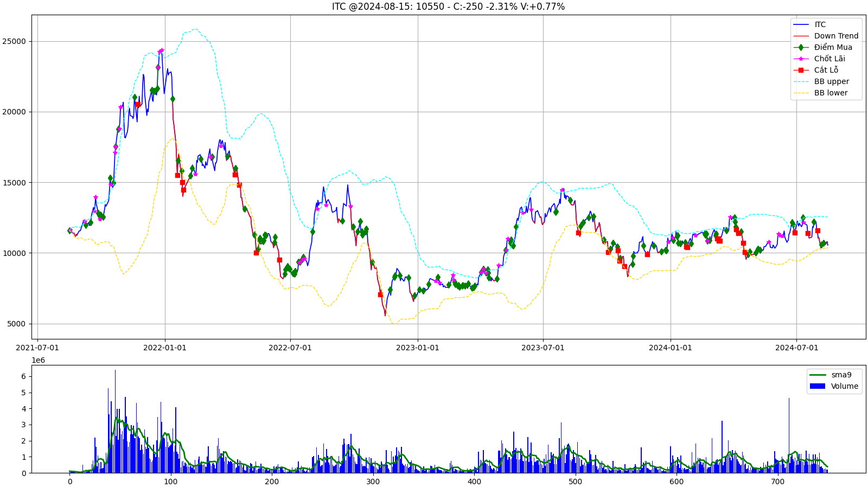Click the 5 tick on the volume y-axis
Image resolution: width=868 pixels, height=488 pixels.
[x=23, y=393]
